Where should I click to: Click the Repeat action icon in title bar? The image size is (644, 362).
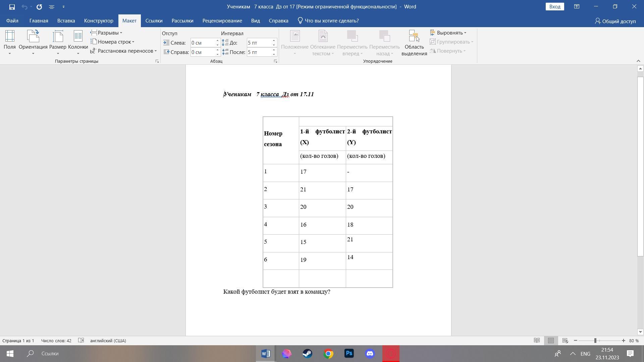(x=39, y=7)
